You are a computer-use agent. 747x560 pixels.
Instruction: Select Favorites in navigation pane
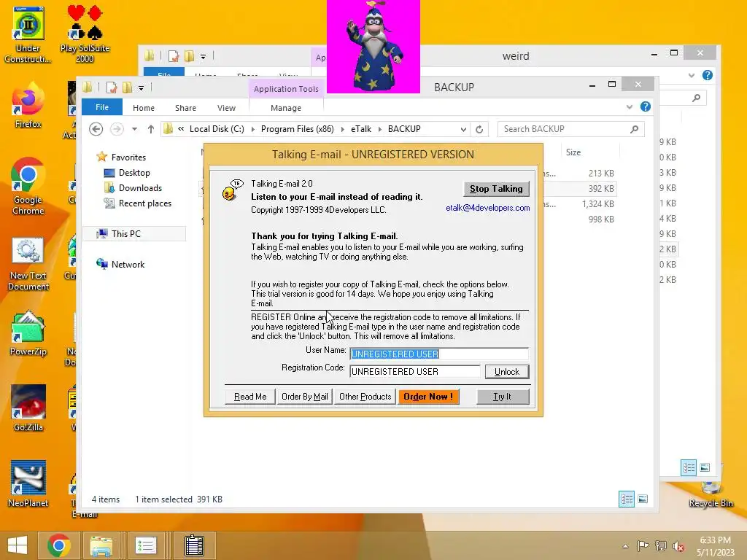point(128,157)
